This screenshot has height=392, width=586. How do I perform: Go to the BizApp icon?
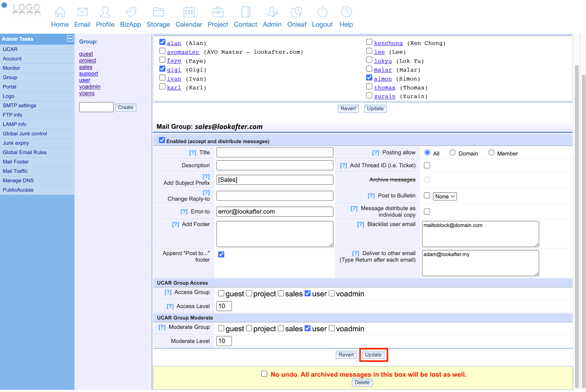click(131, 12)
